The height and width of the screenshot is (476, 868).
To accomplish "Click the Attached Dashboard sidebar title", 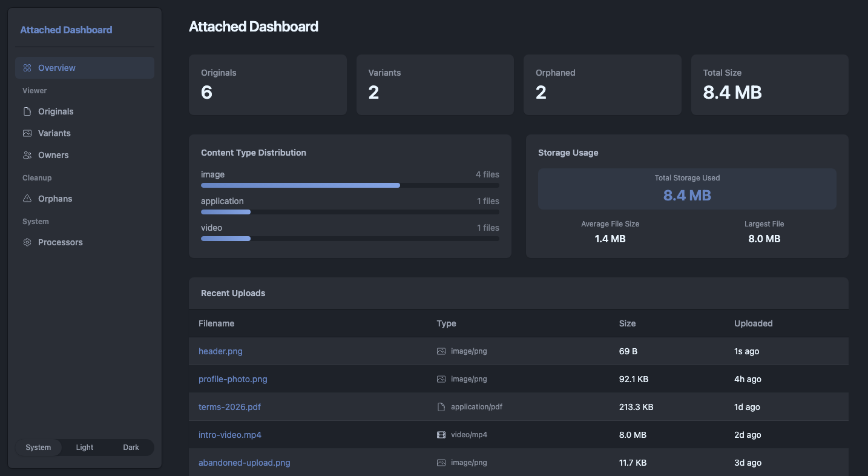I will [66, 30].
